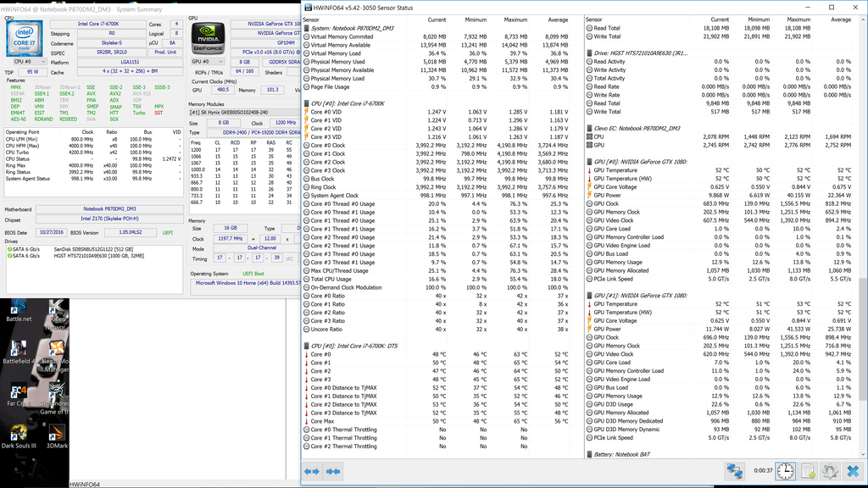Click the first SATA 6 Gb/s drive status icon
The image size is (868, 488).
coord(9,250)
